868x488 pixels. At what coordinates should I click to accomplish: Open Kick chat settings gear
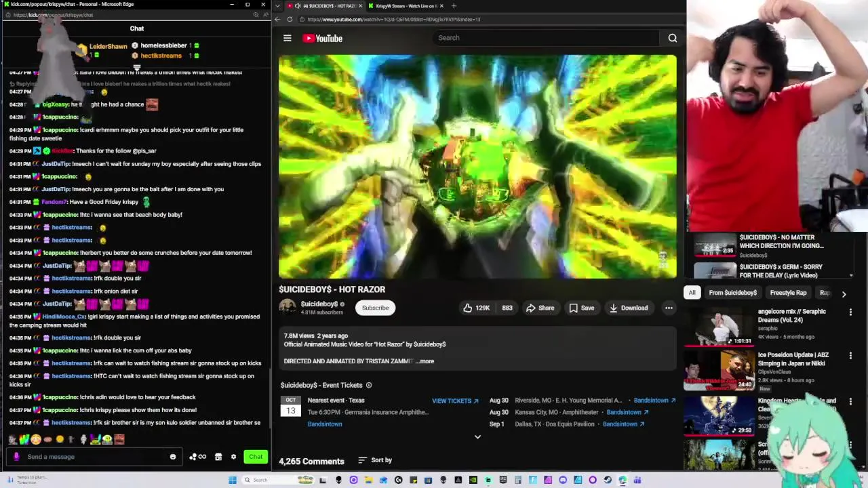(233, 457)
